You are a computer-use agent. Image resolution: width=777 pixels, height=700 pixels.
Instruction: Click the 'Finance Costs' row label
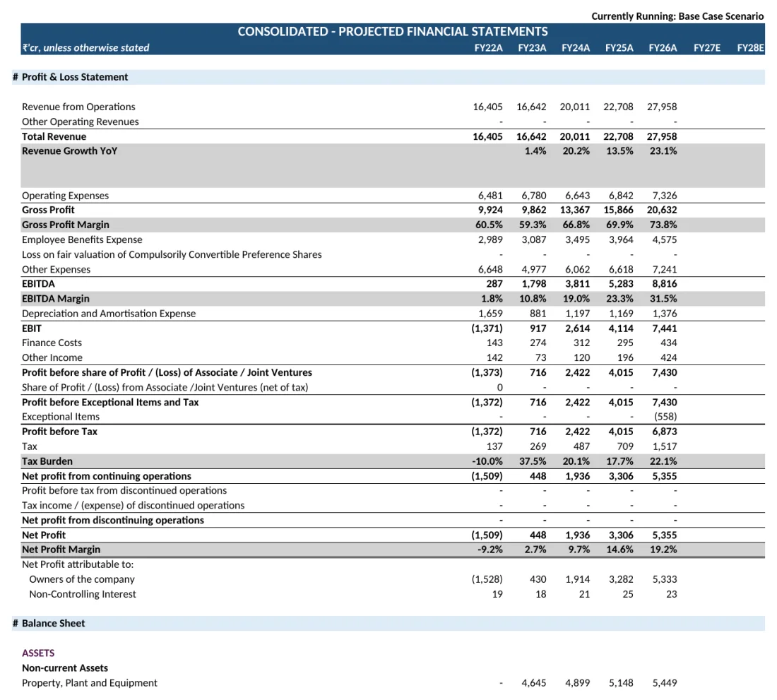coord(52,343)
